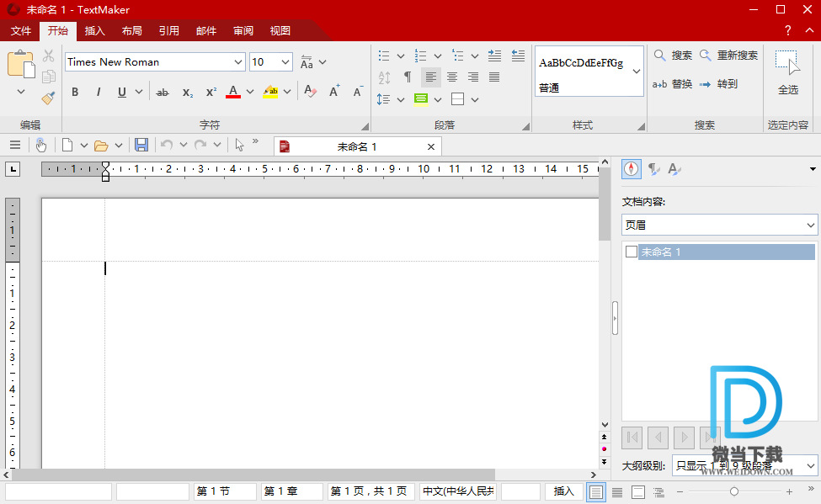Switch sidebar to character styles view
This screenshot has width=821, height=504.
[674, 169]
